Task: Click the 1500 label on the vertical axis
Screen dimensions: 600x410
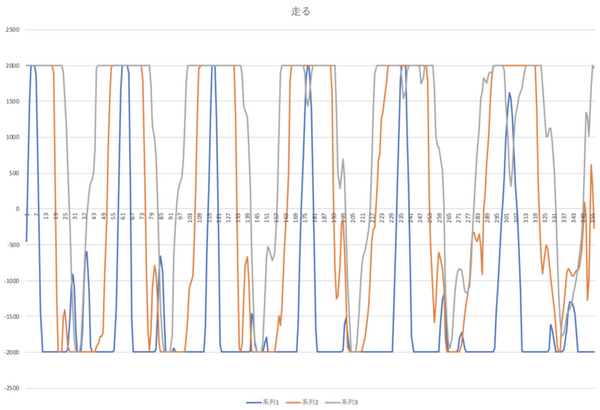Action: (13, 102)
